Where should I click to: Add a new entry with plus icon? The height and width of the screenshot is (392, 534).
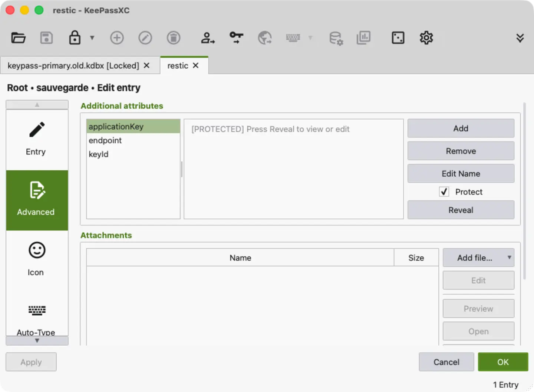[117, 38]
